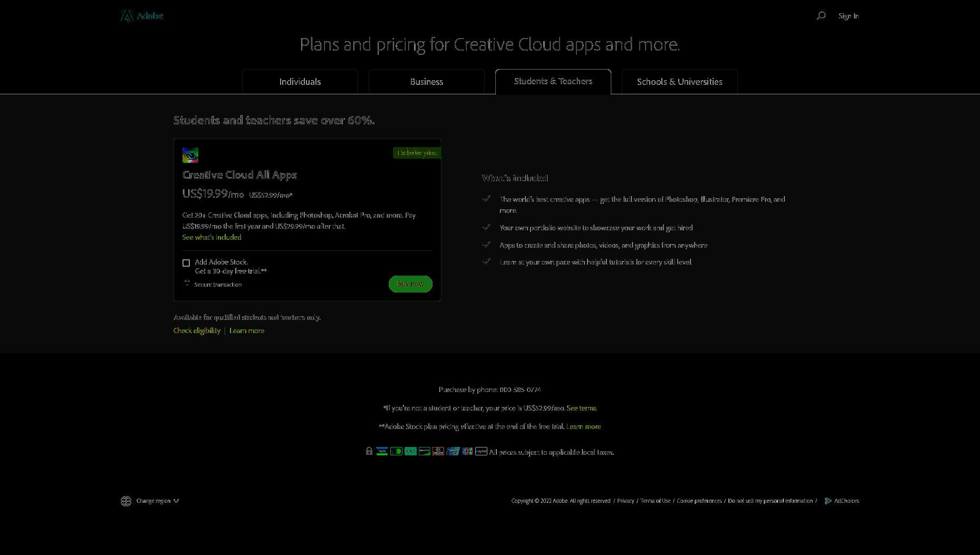This screenshot has height=555, width=980.
Task: Tick the Add Adobe Stock checkbox
Action: (186, 263)
